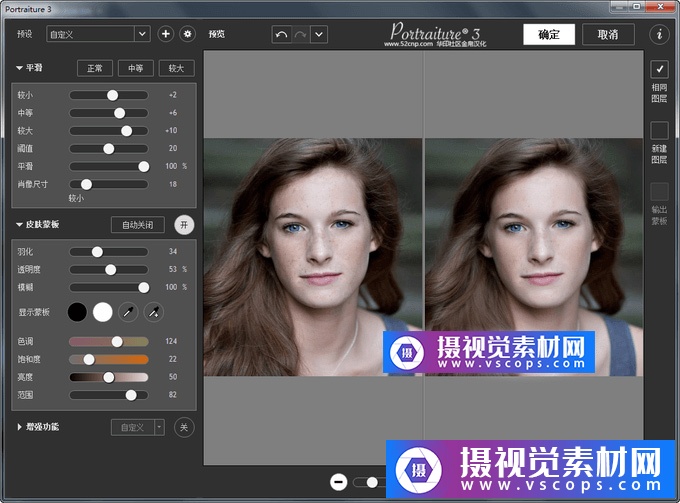Viewport: 680px width, 503px height.
Task: Click the 确定 button
Action: pyautogui.click(x=549, y=34)
